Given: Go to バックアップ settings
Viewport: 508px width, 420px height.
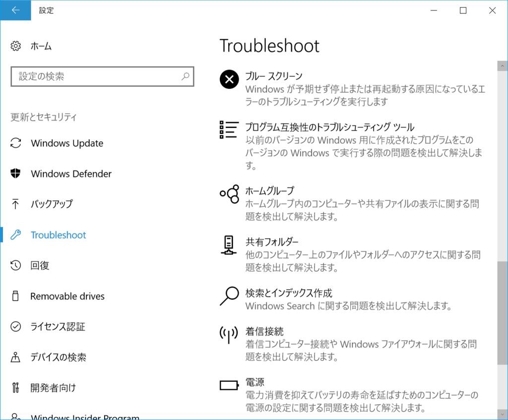Looking at the screenshot, I should (52, 204).
